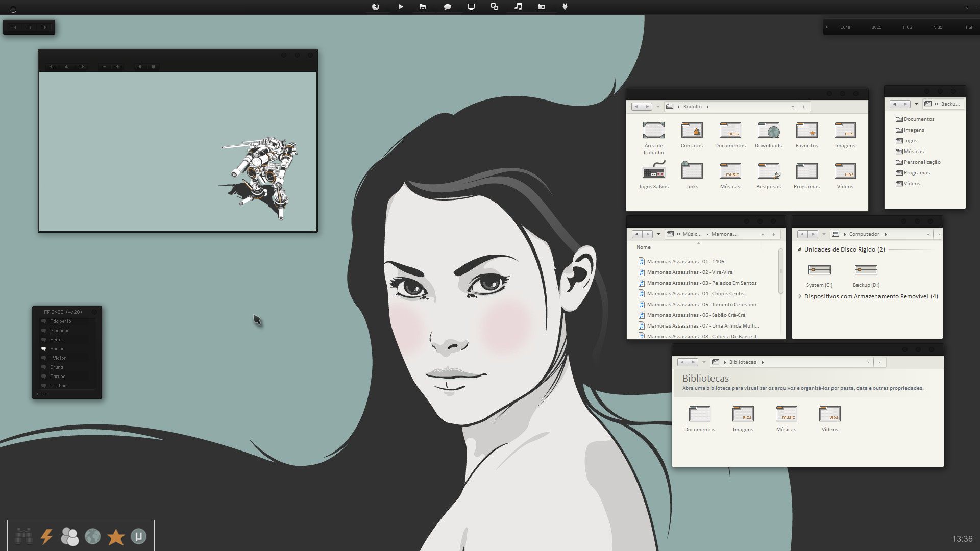Open file explorer icon in top launcher
980x551 pixels.
pyautogui.click(x=422, y=7)
